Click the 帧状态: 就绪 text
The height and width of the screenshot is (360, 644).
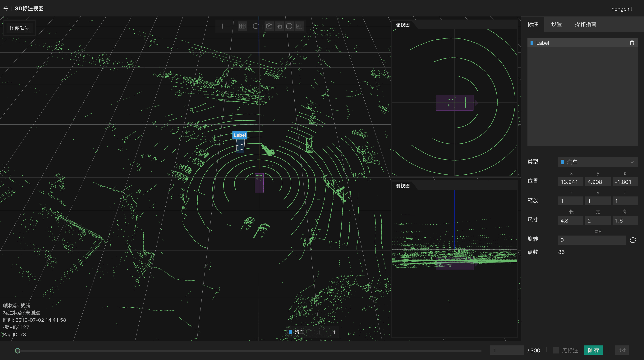(16, 305)
